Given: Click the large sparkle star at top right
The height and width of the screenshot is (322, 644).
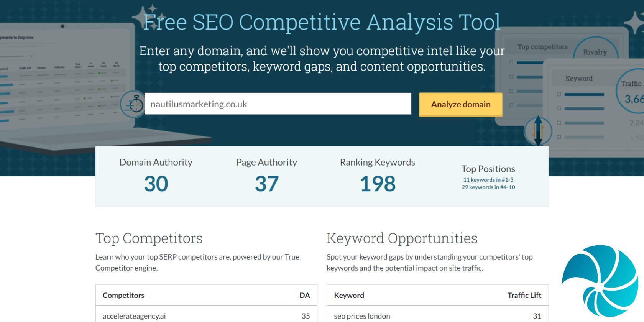Looking at the screenshot, I should pyautogui.click(x=636, y=23).
